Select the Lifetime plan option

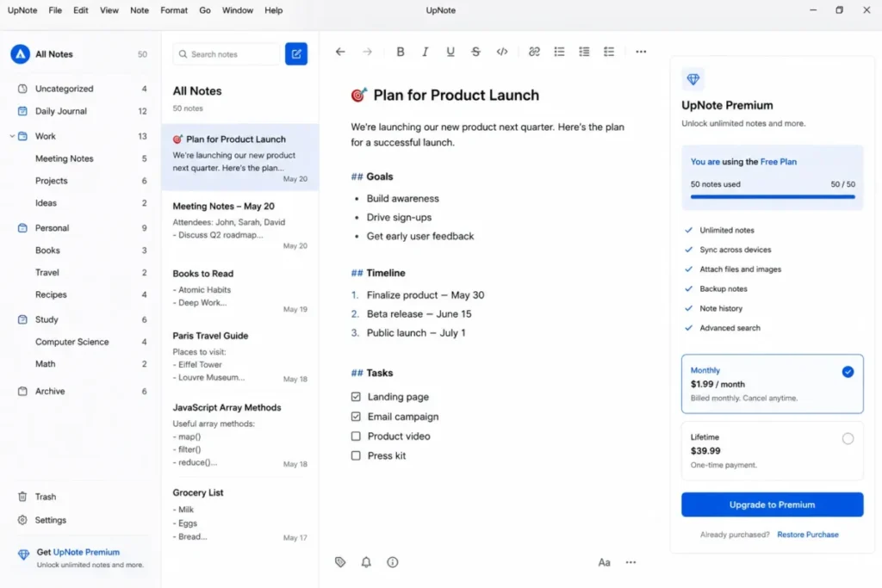pyautogui.click(x=772, y=451)
